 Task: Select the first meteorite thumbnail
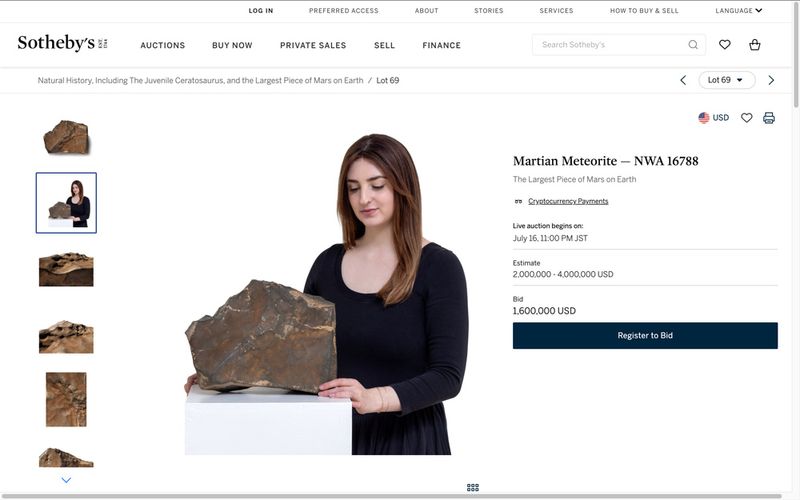[x=66, y=137]
